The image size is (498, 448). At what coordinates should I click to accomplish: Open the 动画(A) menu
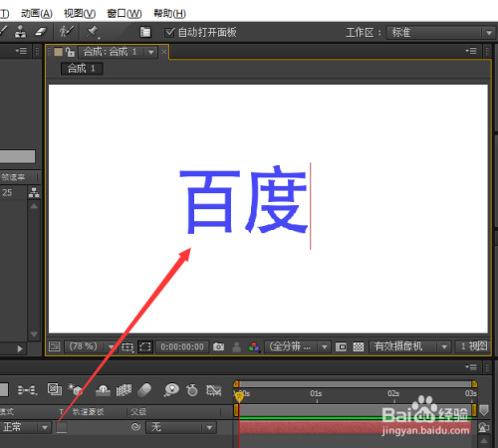point(37,14)
